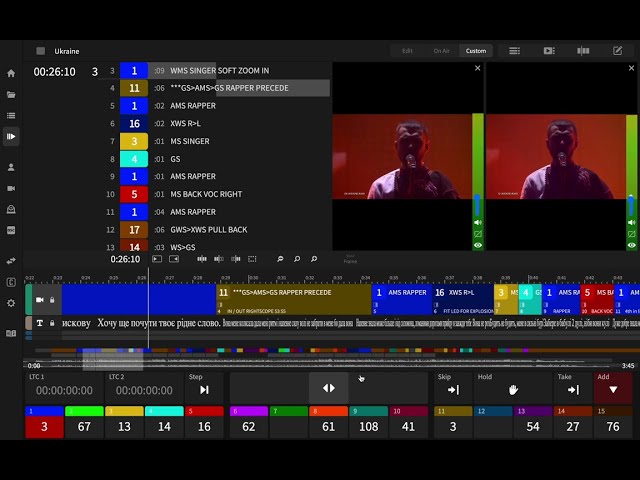Select the GS>AMS>GS RAPPER PRECEDE timeline clip

point(293,300)
